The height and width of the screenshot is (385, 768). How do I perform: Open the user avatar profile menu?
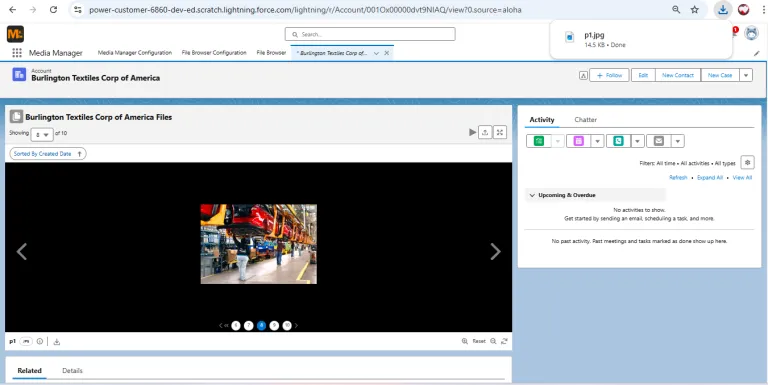pyautogui.click(x=751, y=34)
